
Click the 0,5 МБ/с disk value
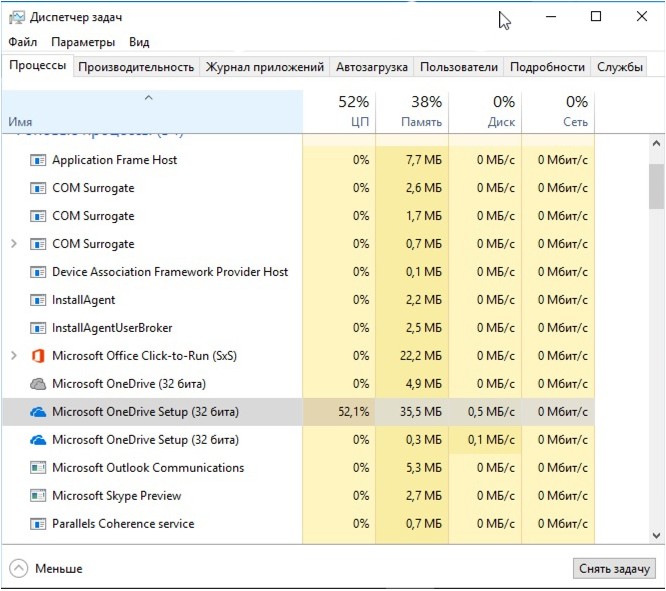pyautogui.click(x=491, y=412)
